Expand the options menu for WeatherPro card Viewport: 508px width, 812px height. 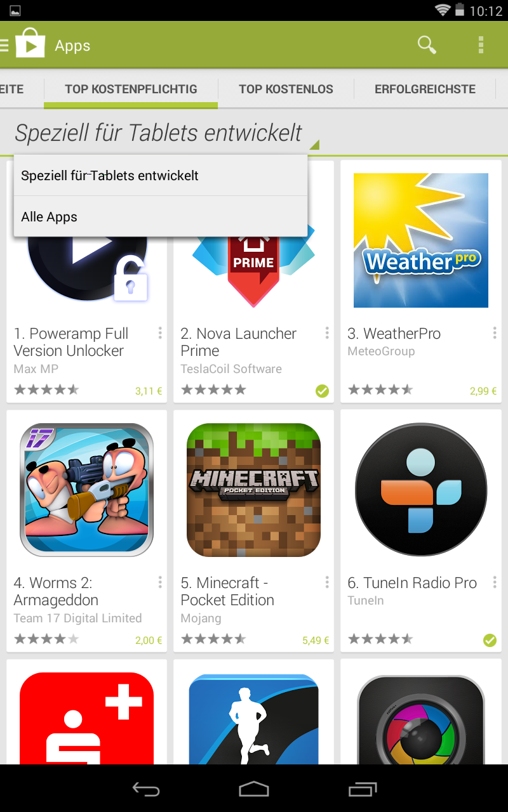pos(494,333)
